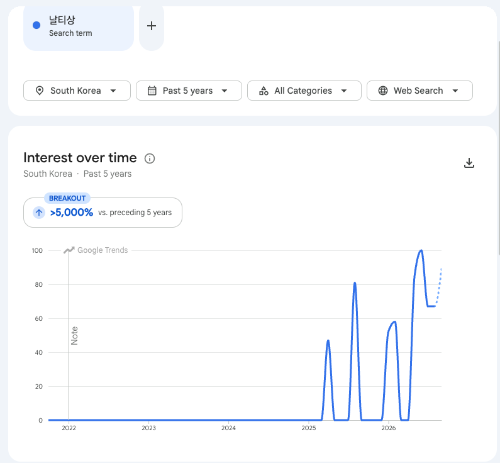Image resolution: width=500 pixels, height=463 pixels.
Task: Click the location pin icon
Action: (x=39, y=91)
